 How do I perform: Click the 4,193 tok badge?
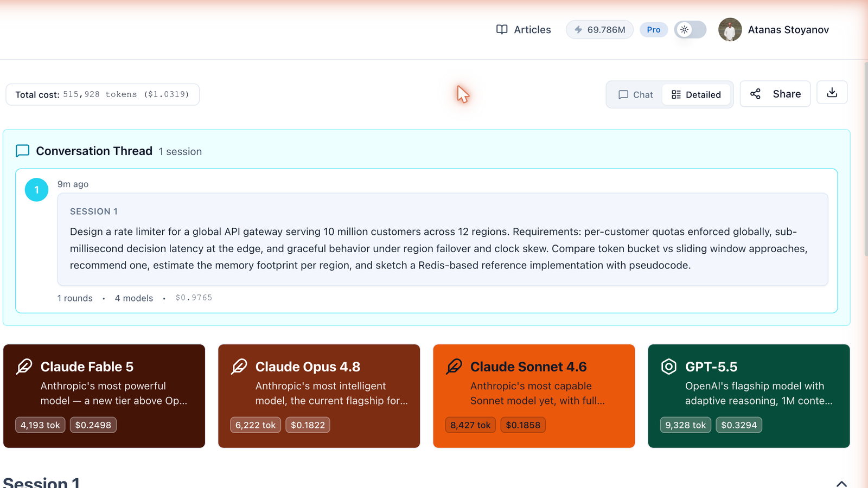(x=40, y=425)
